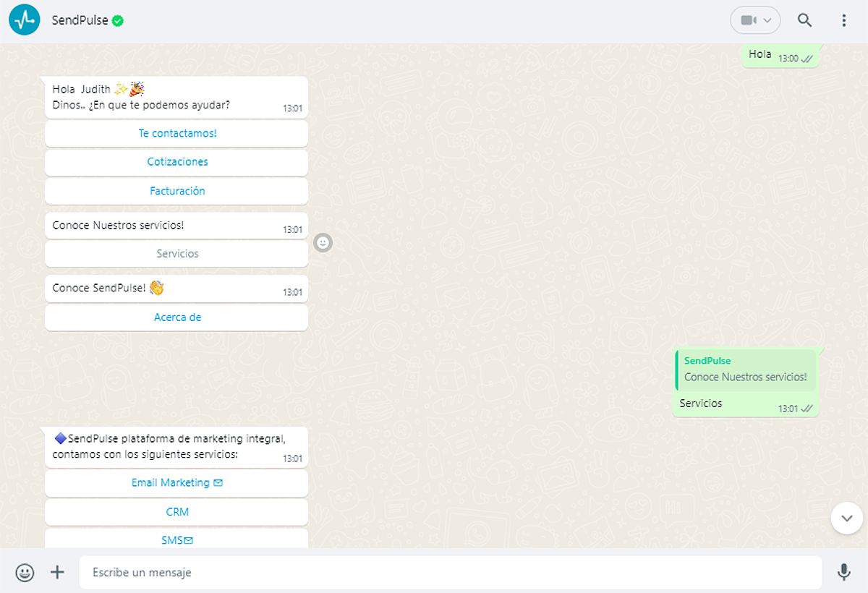Pick the SMS service option
Screen dimensions: 868x593
[x=176, y=539]
